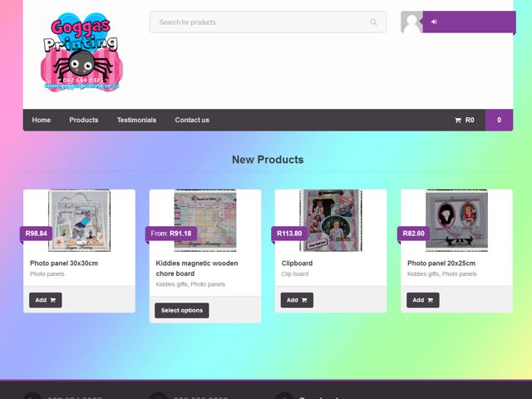The image size is (532, 399).
Task: Open the Products menu item
Action: [84, 120]
